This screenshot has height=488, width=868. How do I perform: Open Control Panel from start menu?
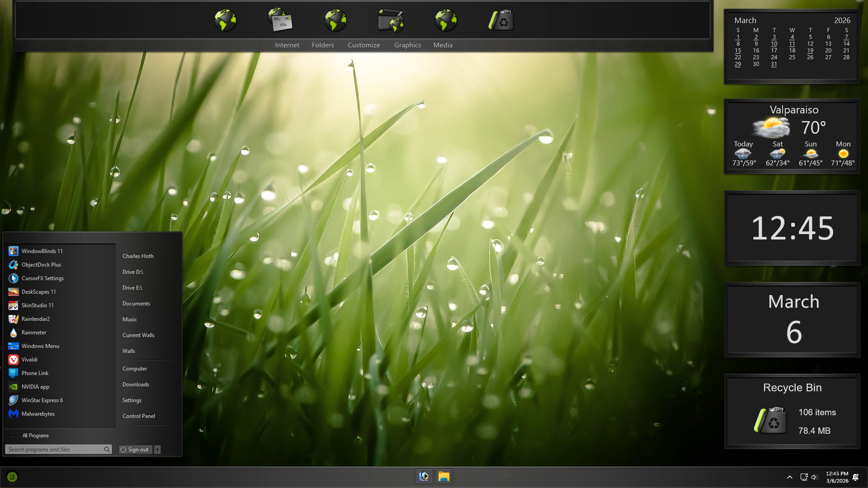(x=138, y=416)
